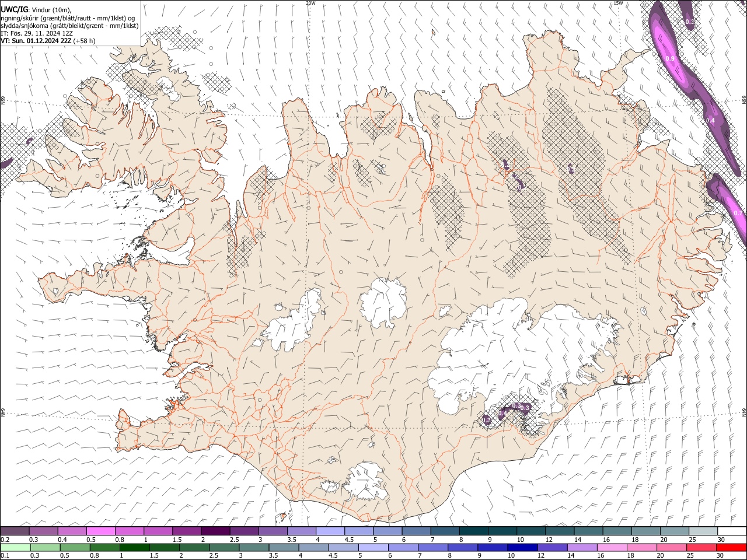Pick upper scale white swatch starting at 30
Screen dimensions: 747x560
click(732, 531)
